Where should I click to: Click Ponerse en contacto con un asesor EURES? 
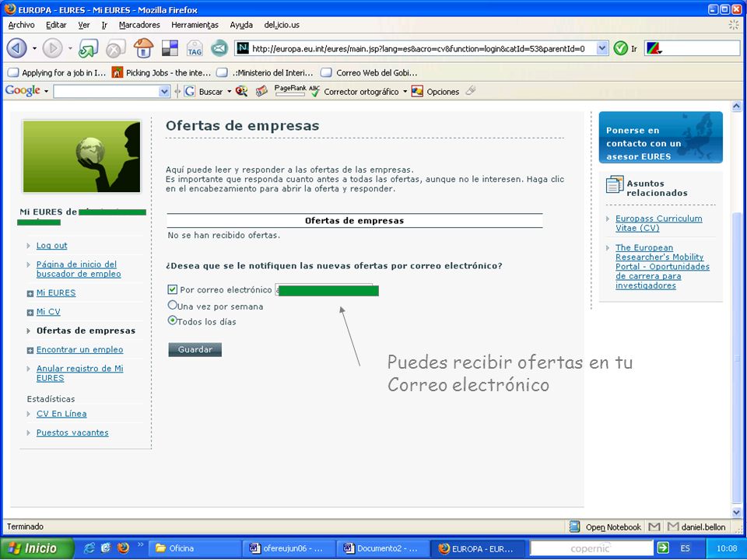click(x=661, y=138)
